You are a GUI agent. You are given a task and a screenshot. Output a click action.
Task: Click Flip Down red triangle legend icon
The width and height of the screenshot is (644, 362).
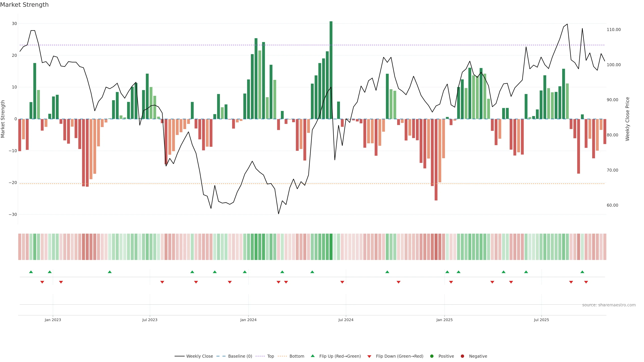point(369,356)
